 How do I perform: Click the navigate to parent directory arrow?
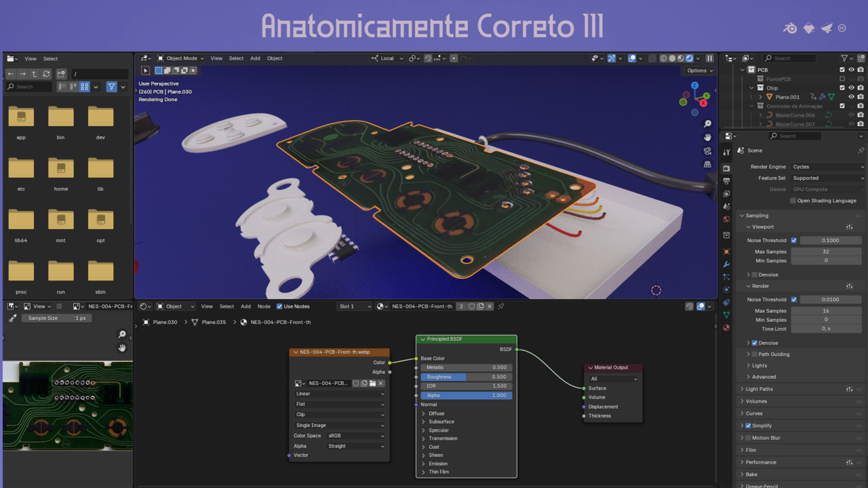[x=35, y=74]
